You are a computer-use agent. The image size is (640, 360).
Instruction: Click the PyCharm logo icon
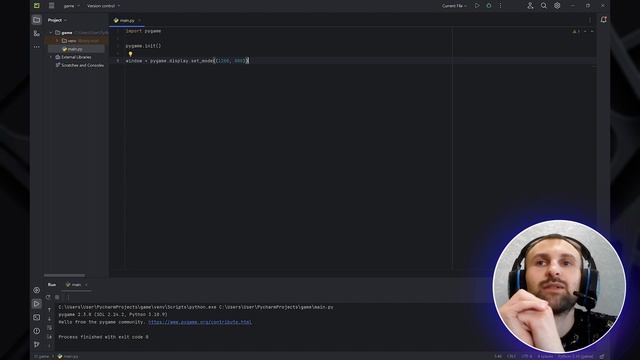coord(37,6)
